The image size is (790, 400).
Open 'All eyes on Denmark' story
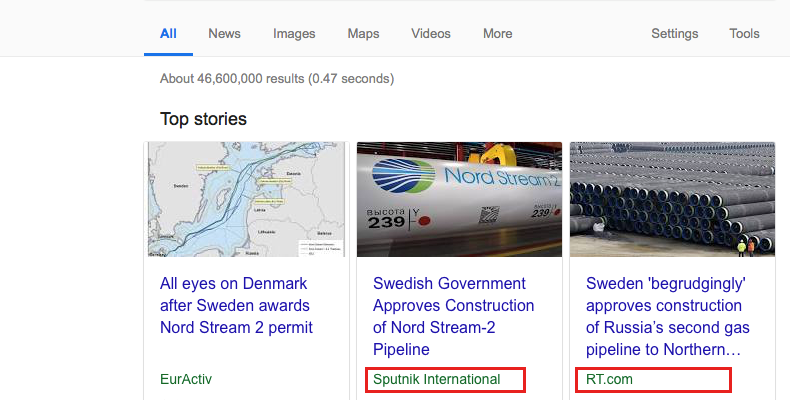pos(236,306)
